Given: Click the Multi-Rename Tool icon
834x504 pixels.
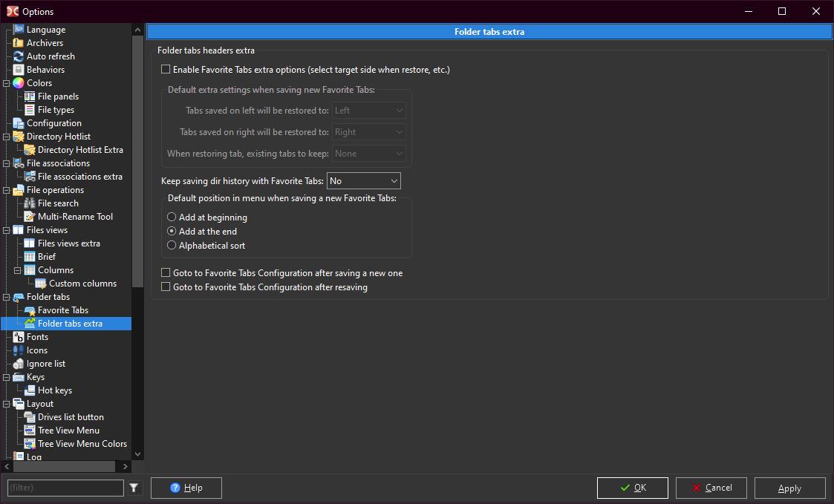Looking at the screenshot, I should 30,217.
